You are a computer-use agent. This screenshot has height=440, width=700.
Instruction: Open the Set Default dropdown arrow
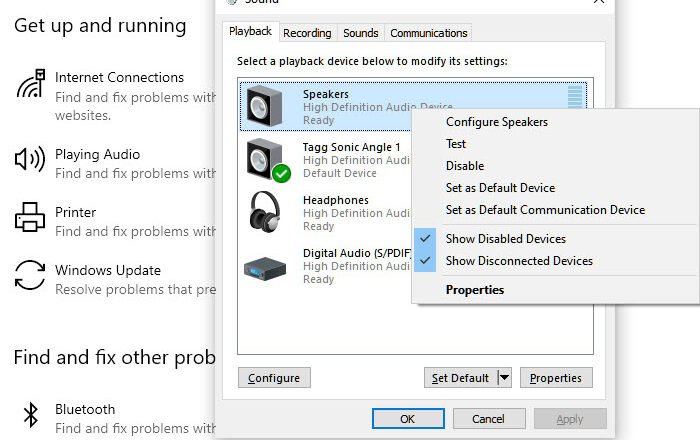[504, 378]
